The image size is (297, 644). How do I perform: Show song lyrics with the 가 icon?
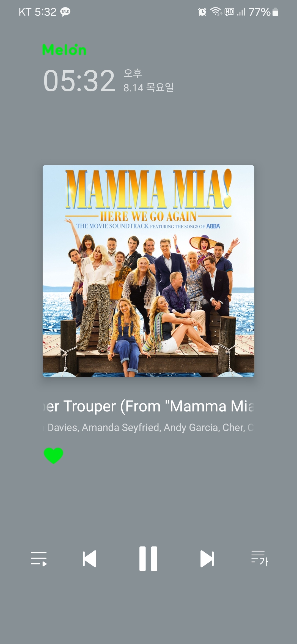pyautogui.click(x=260, y=558)
